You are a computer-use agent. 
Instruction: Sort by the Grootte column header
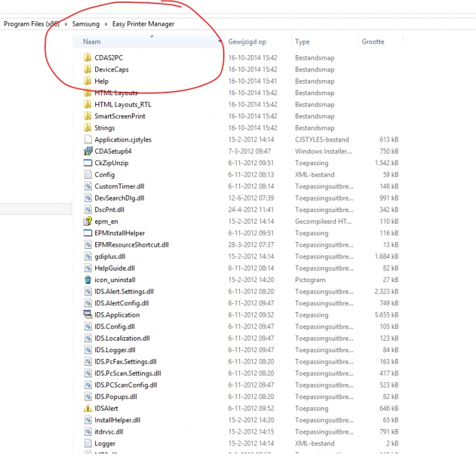[373, 41]
